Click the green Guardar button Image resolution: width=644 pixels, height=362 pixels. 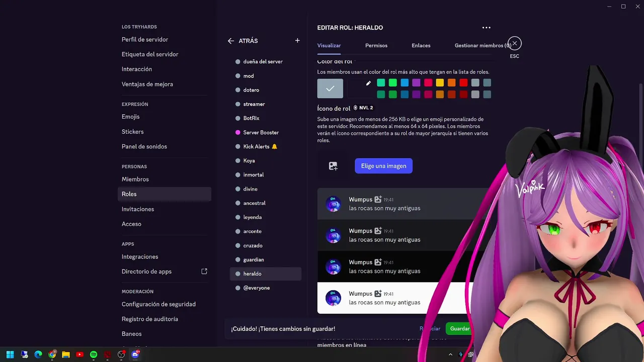(x=460, y=328)
